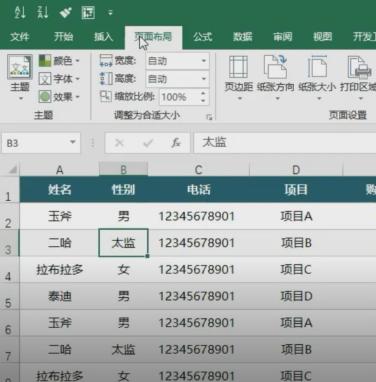Viewport: 376px width, 382px height.
Task: Switch to the 开始 tab
Action: (63, 37)
